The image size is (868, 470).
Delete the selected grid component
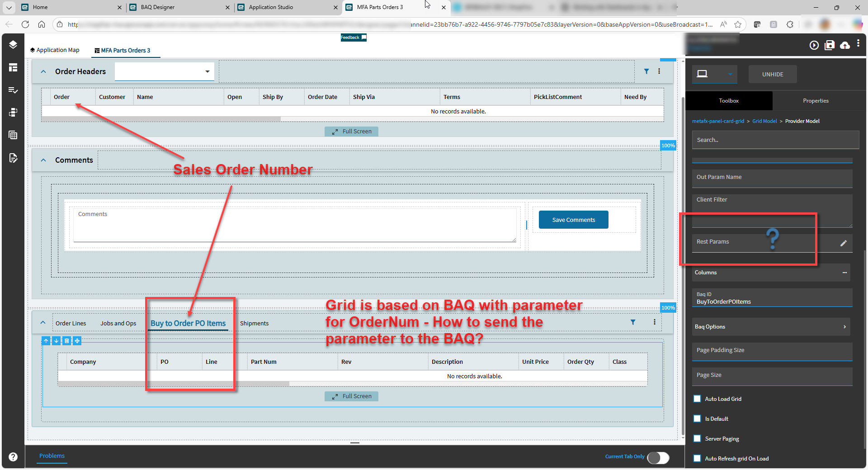[67, 341]
